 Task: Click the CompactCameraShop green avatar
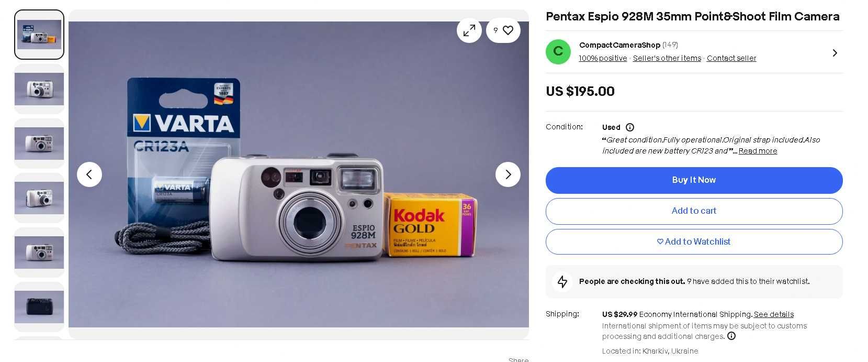click(x=558, y=52)
